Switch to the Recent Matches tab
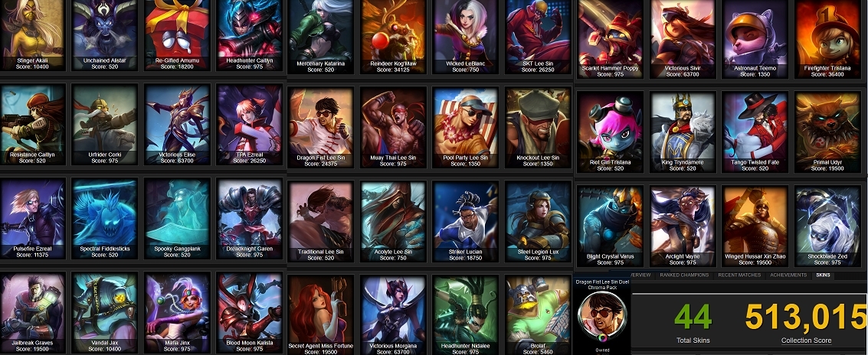Screen dimensions: 868x355 (738, 275)
